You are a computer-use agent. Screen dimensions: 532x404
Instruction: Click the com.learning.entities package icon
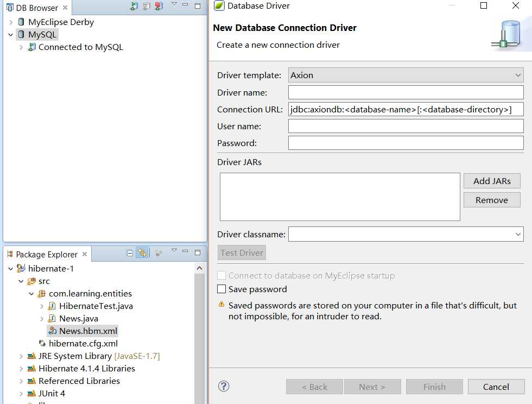[x=42, y=294]
